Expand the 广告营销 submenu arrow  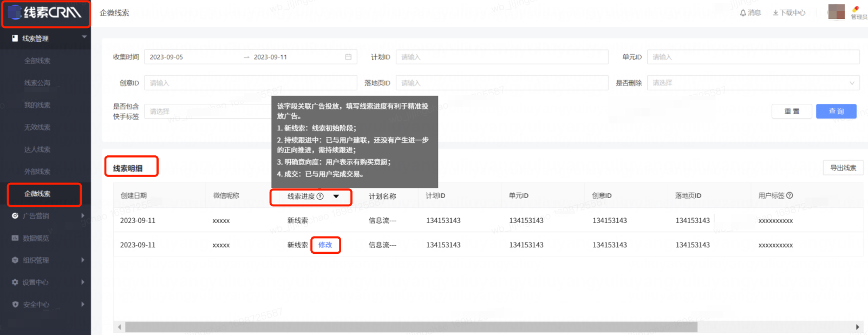point(83,215)
